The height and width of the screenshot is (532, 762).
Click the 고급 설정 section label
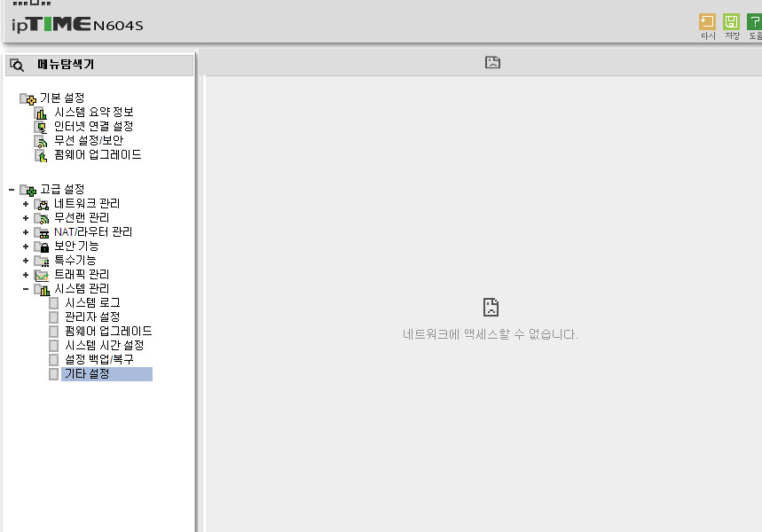62,189
